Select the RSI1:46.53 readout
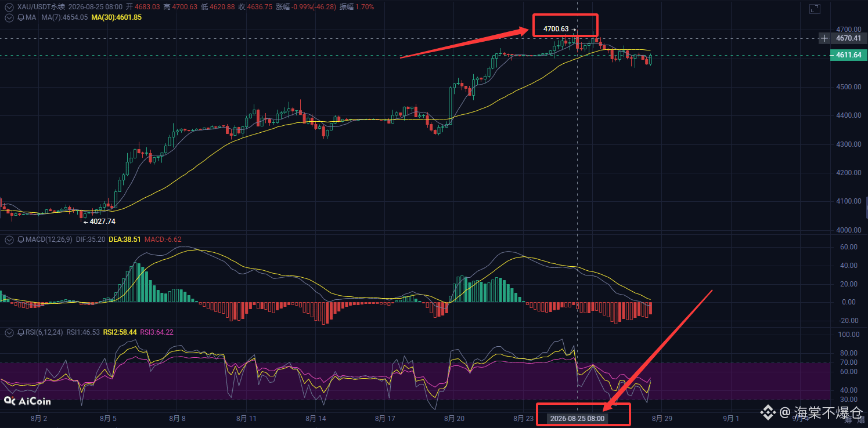 (83, 332)
